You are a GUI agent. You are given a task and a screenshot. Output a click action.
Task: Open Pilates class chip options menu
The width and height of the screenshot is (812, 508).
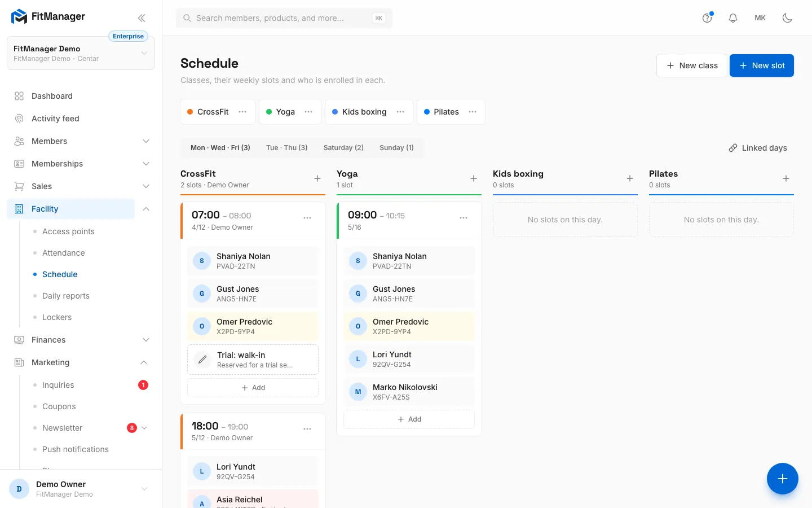pyautogui.click(x=473, y=112)
